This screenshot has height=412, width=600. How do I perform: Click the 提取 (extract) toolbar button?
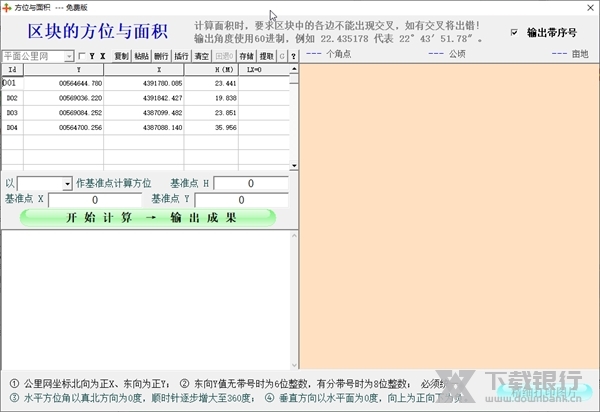(x=267, y=56)
